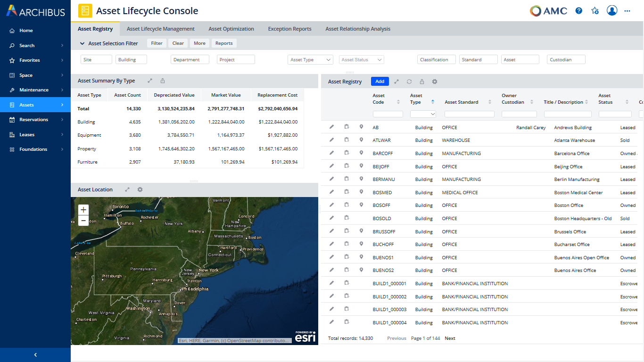The image size is (644, 362).
Task: Click the Building filter field
Action: tap(131, 59)
